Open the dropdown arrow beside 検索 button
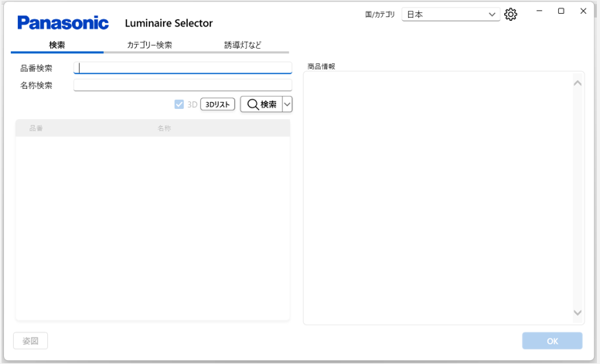Viewport: 600px width, 364px height. [x=288, y=104]
